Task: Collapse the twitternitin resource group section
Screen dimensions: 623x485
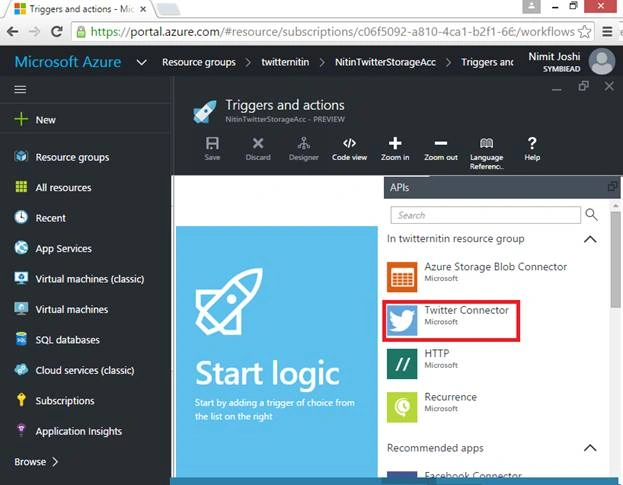Action: tap(590, 239)
